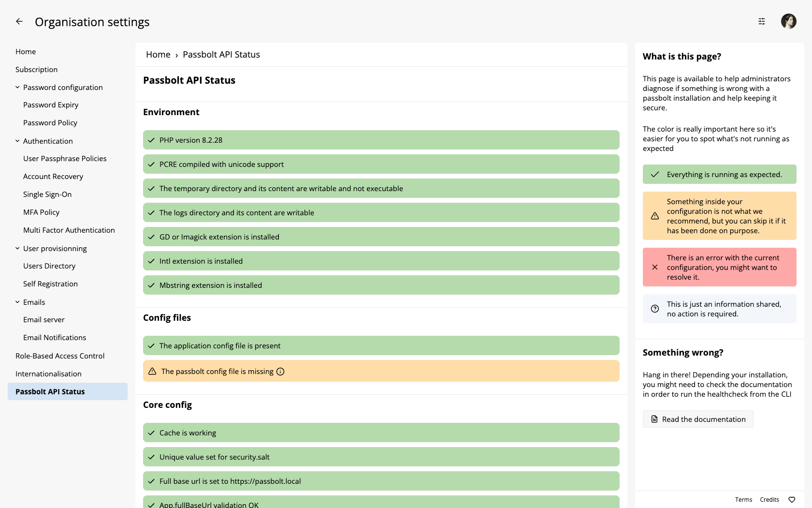This screenshot has height=508, width=812.
Task: Click 'GD or Imagick extension is installed'
Action: [x=381, y=237]
